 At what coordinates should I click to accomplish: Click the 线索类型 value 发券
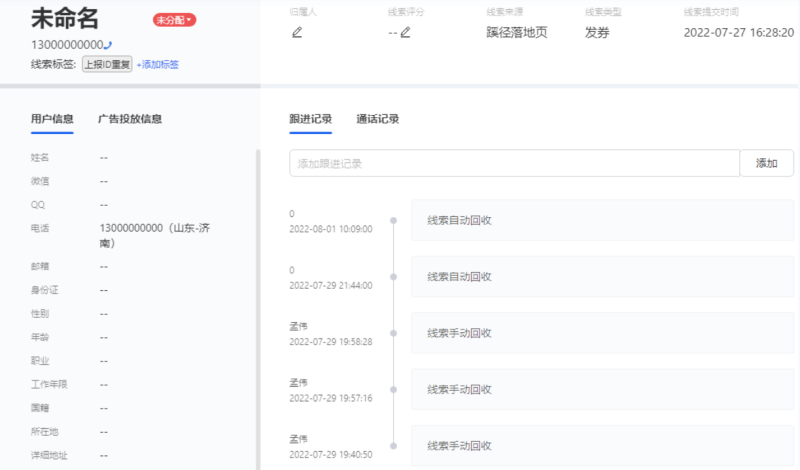[x=597, y=33]
